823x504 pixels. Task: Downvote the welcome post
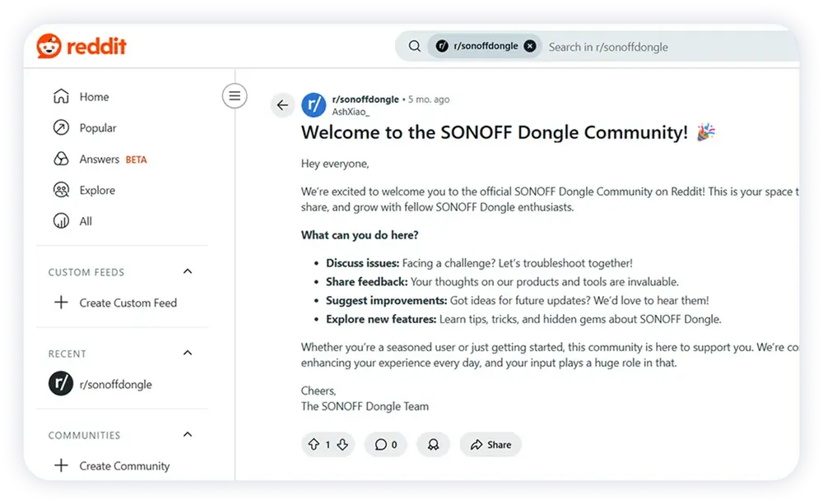click(342, 445)
